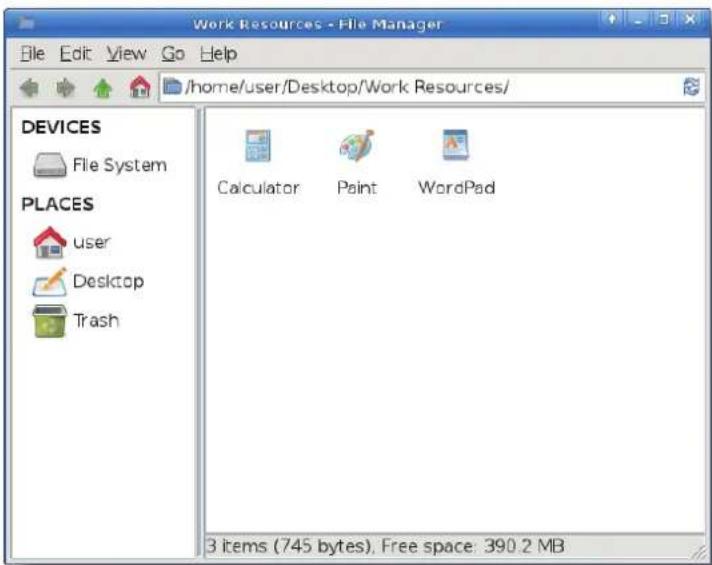The height and width of the screenshot is (565, 712).
Task: Reload the folder with the refresh icon
Action: click(691, 86)
